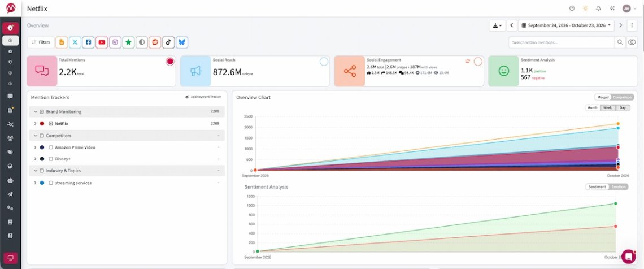Open the three-dot more options menu
Viewport: 644px width, 269px height.
coord(632,25)
